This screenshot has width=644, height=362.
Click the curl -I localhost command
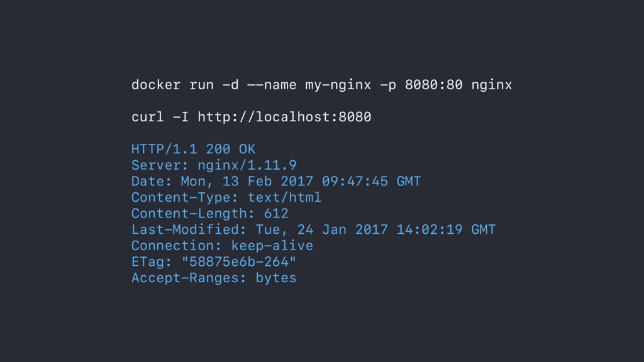tap(252, 117)
